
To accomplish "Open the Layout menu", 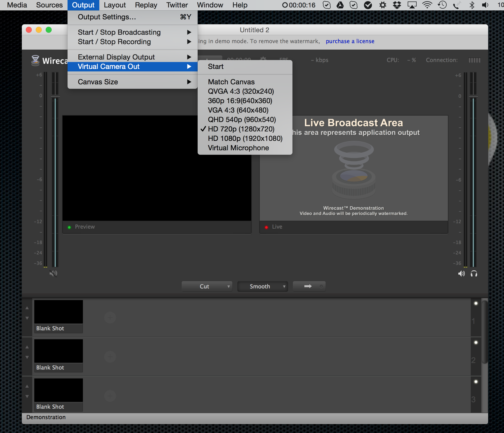I will pos(114,5).
